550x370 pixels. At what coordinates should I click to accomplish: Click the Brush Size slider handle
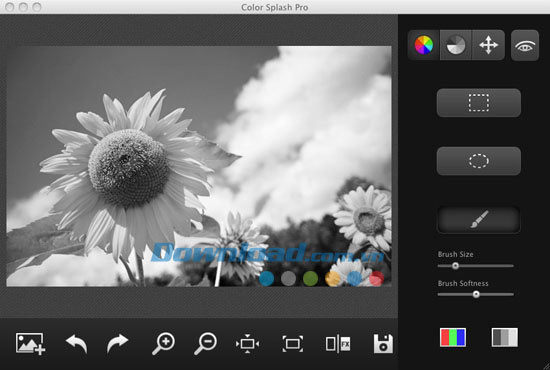[x=455, y=266]
